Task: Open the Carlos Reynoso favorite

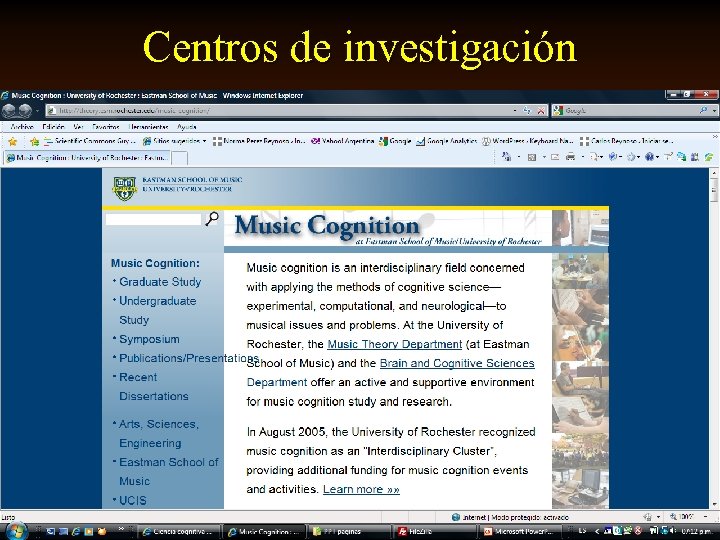Action: pos(626,141)
